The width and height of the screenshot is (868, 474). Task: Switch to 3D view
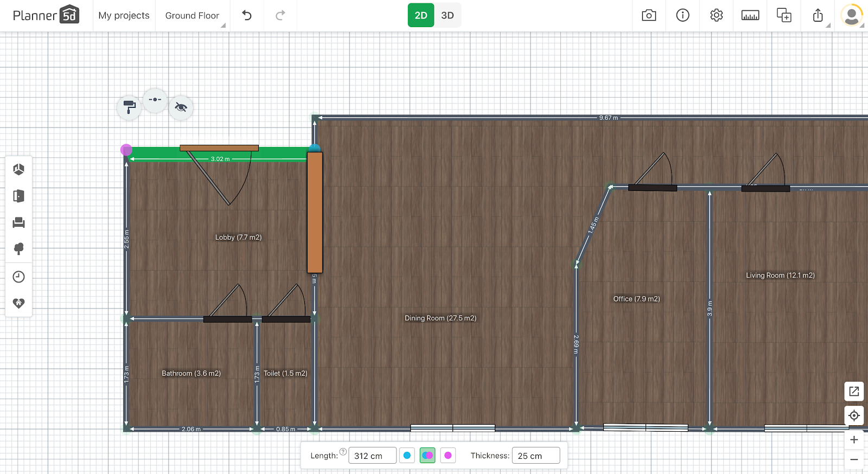pos(448,15)
